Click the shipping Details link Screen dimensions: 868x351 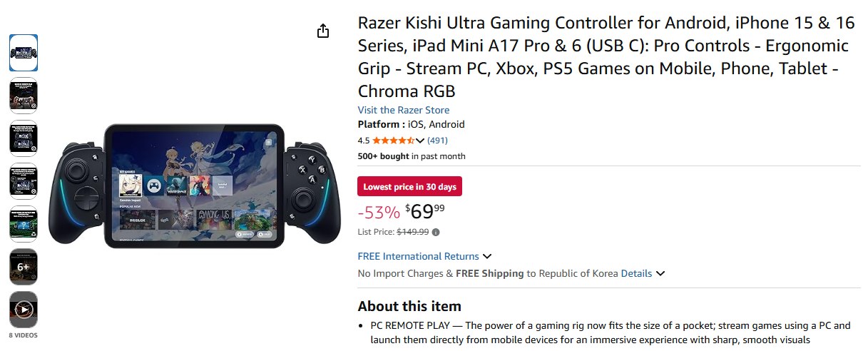tap(636, 273)
